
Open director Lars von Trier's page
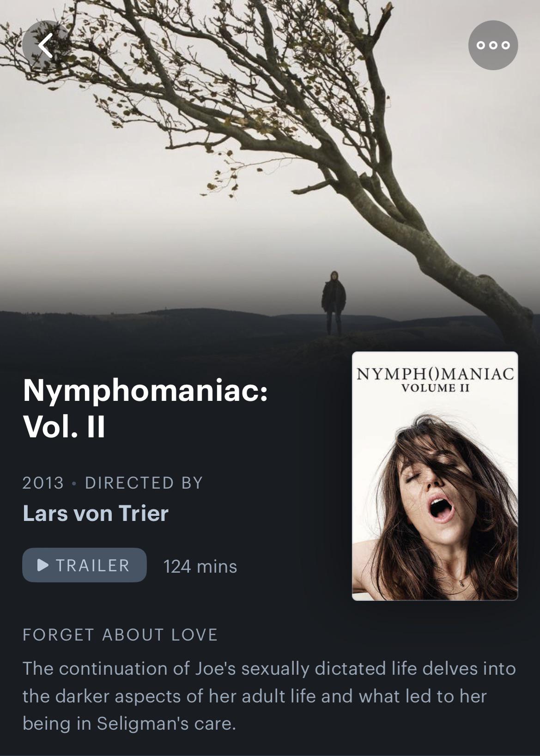[x=96, y=513]
